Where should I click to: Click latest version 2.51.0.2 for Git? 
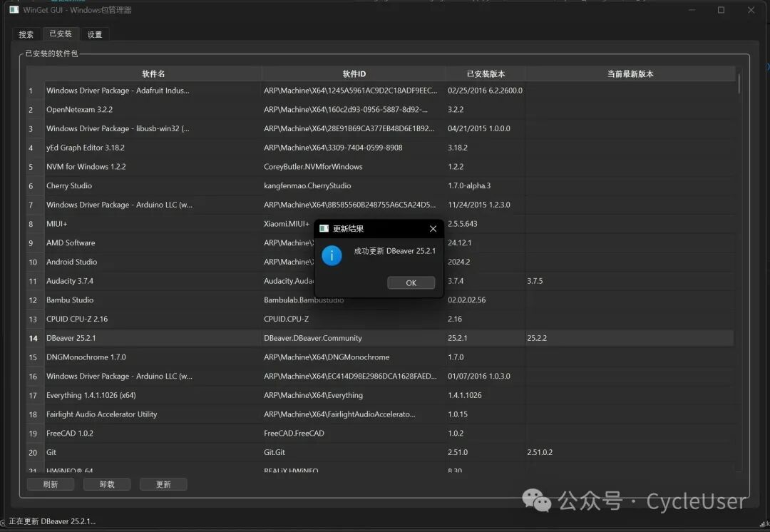[x=630, y=452]
